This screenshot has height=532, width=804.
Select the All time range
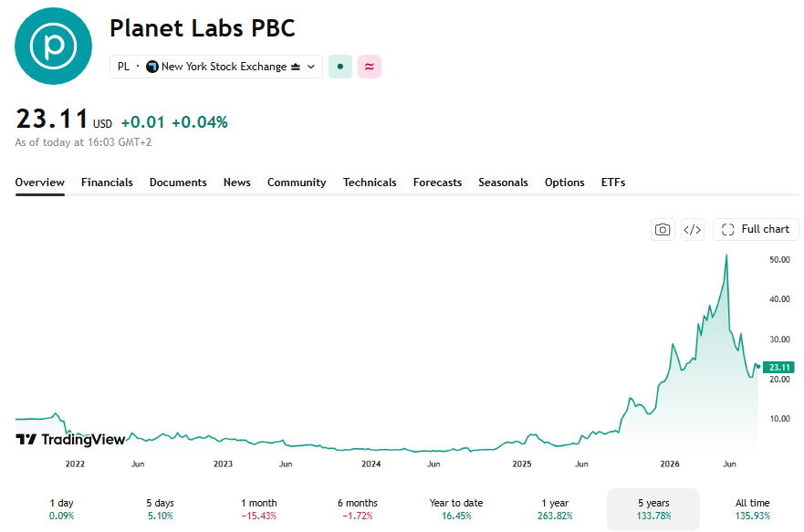point(752,509)
